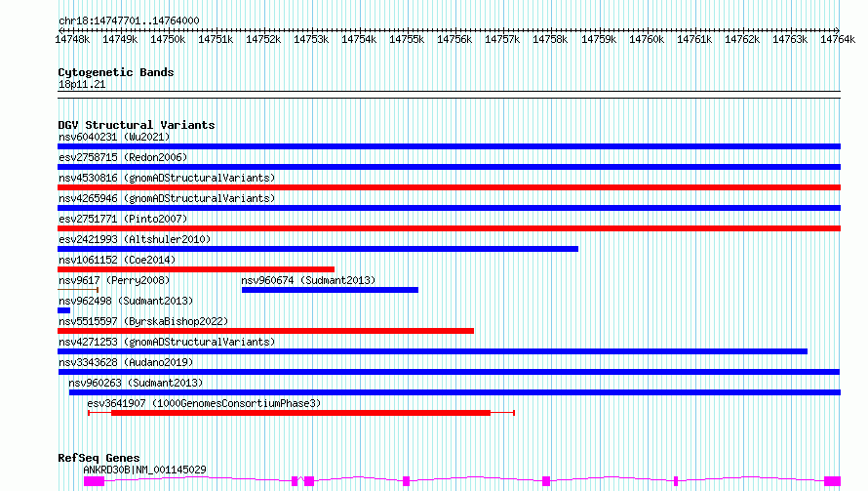This screenshot has width=868, height=491.
Task: Select the 18p11.21 band label
Action: [x=82, y=84]
